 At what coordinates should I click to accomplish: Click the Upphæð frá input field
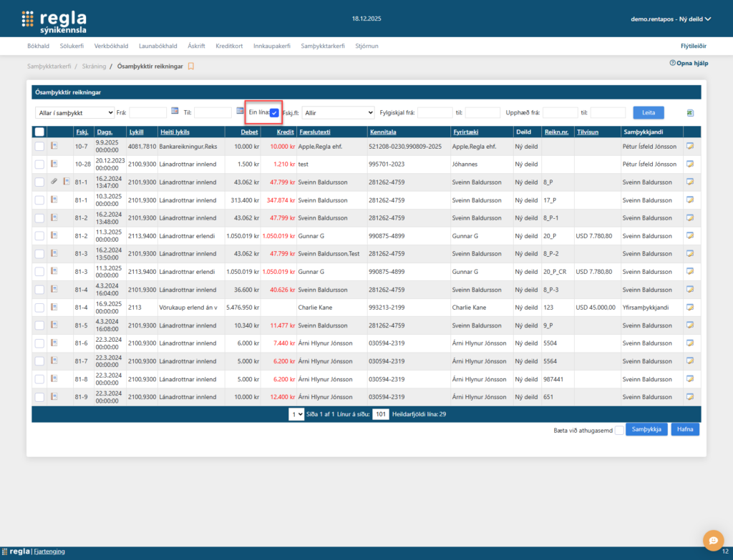(x=560, y=113)
